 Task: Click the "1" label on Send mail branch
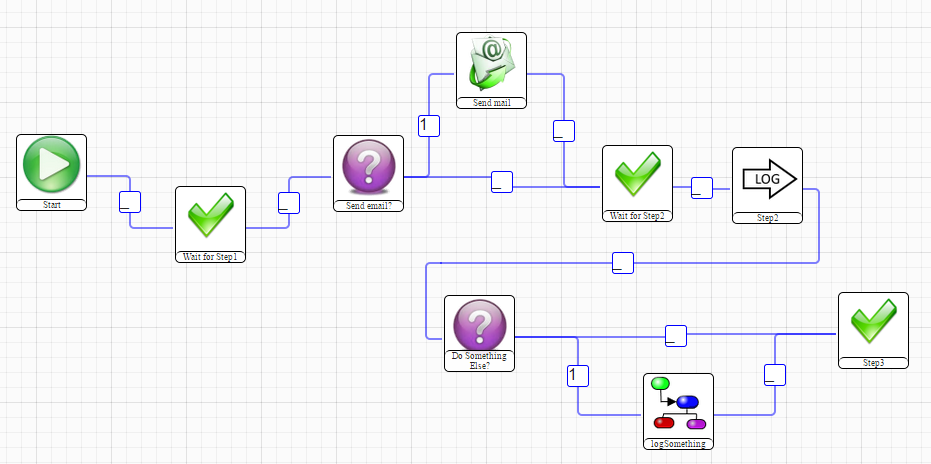pos(428,126)
